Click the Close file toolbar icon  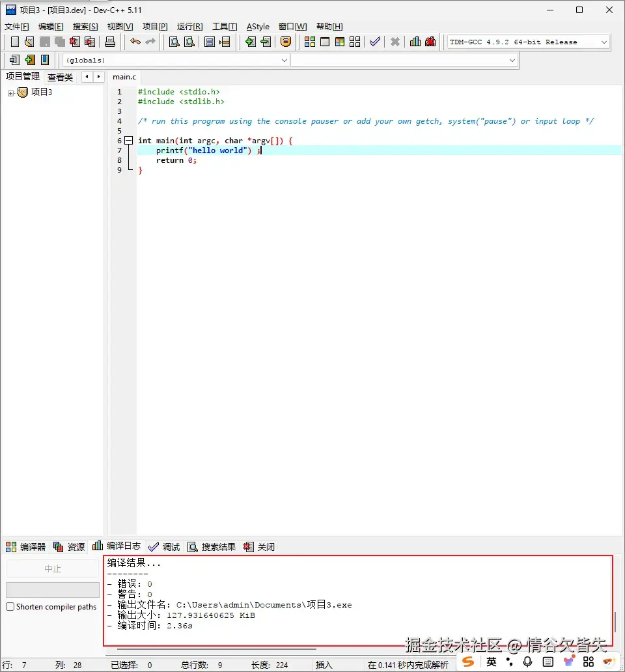[x=74, y=42]
